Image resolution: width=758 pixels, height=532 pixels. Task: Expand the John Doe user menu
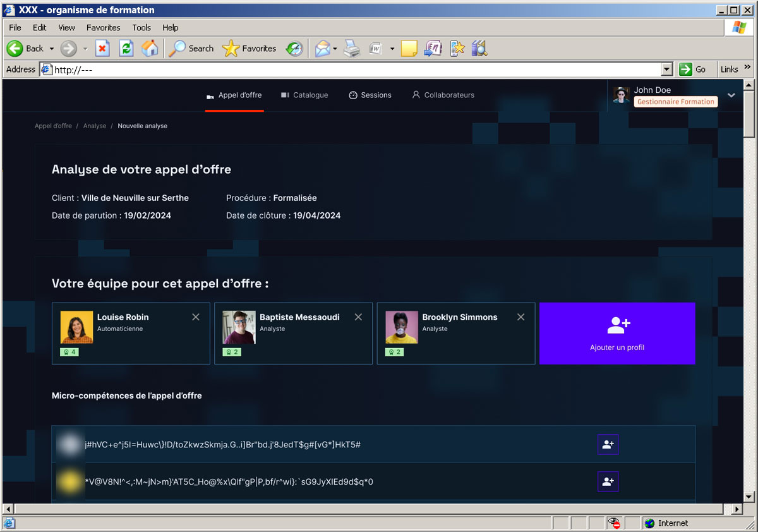731,95
